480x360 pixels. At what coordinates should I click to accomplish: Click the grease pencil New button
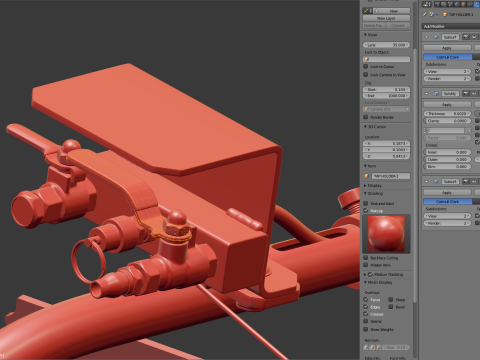click(x=393, y=11)
